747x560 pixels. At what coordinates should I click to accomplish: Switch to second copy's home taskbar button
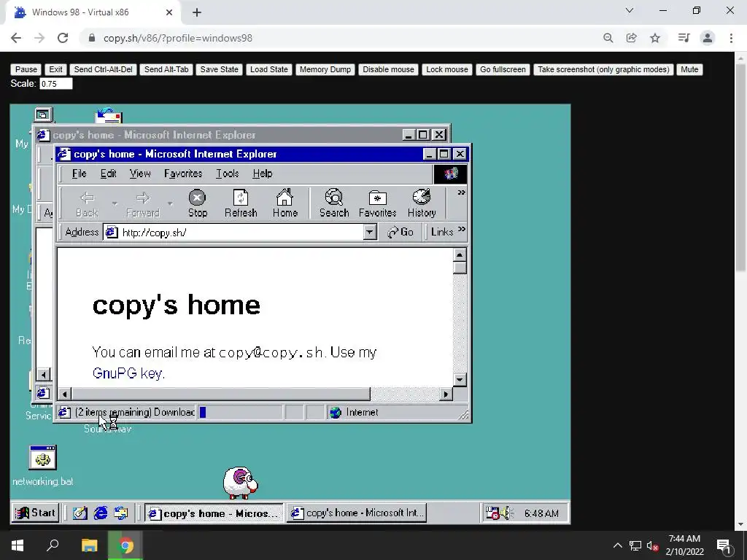coord(356,513)
